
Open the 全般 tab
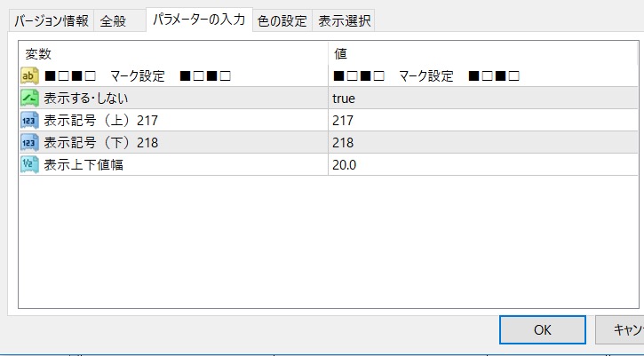coord(113,21)
